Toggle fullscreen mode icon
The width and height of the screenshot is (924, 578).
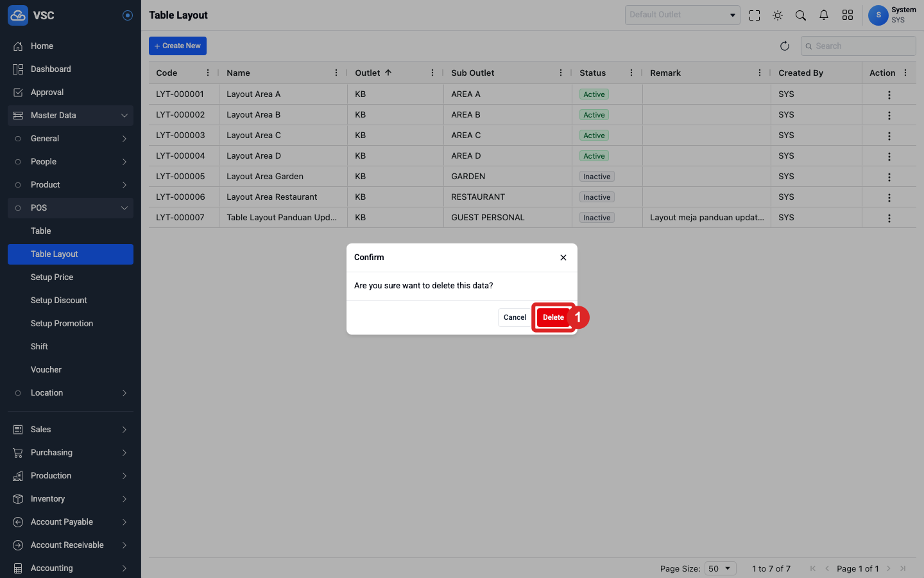[755, 15]
